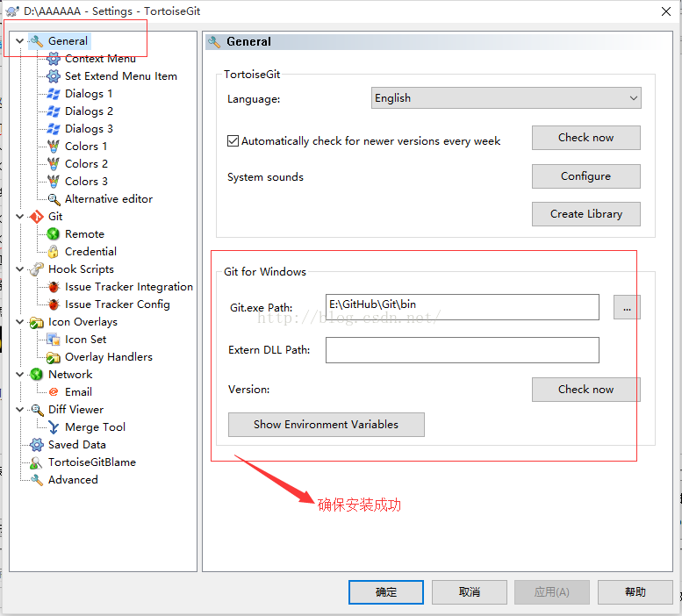Viewport: 682px width, 616px height.
Task: Select Merge Tool tree item
Action: click(96, 426)
